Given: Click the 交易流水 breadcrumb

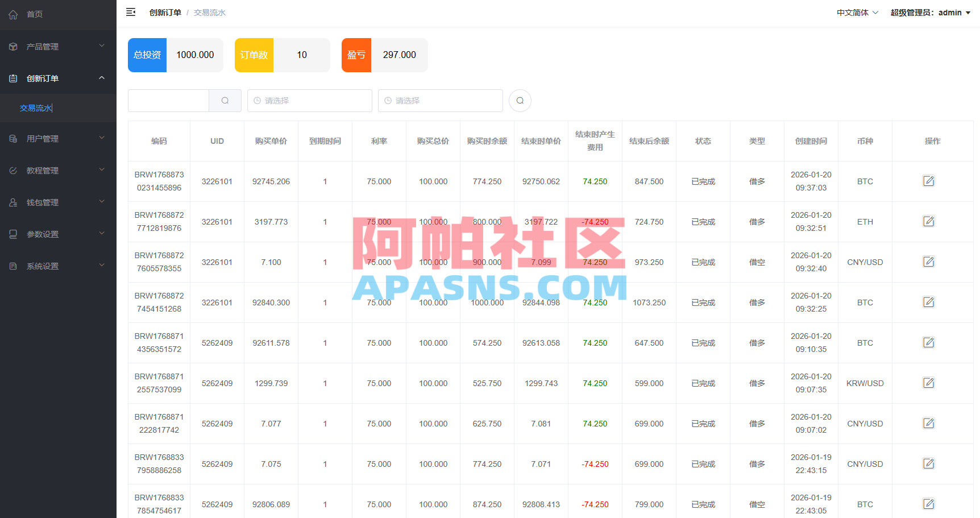Looking at the screenshot, I should pos(210,13).
